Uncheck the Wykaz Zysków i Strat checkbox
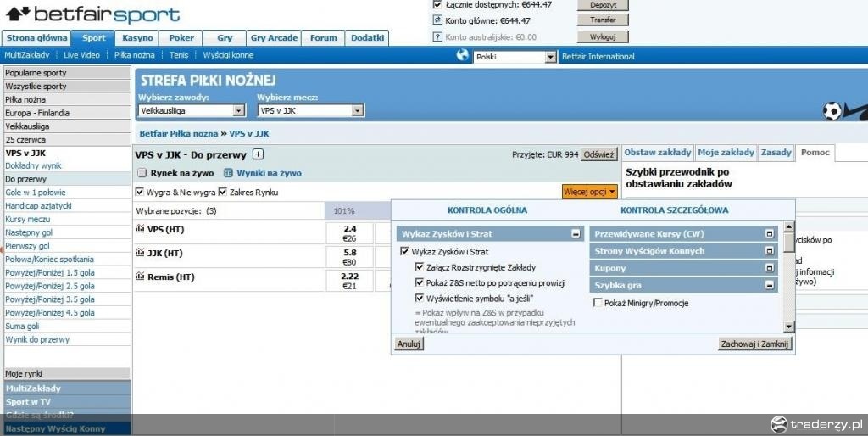868x436 pixels. (404, 252)
